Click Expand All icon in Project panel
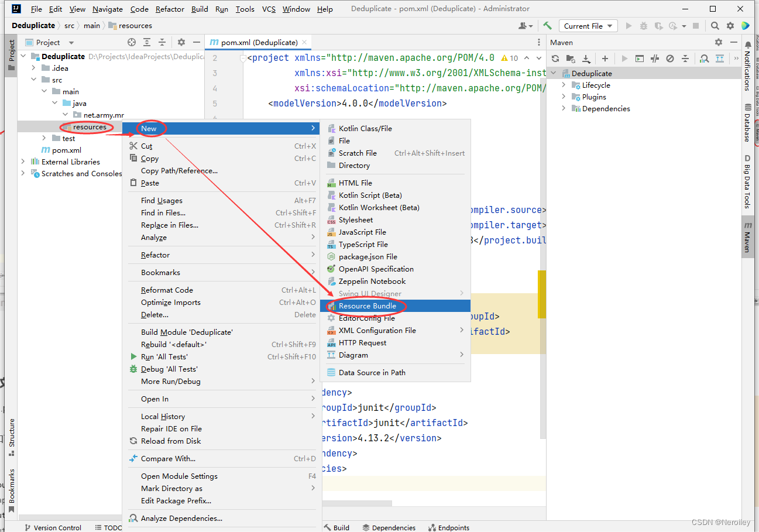Screen dimensions: 759x532 (x=147, y=42)
